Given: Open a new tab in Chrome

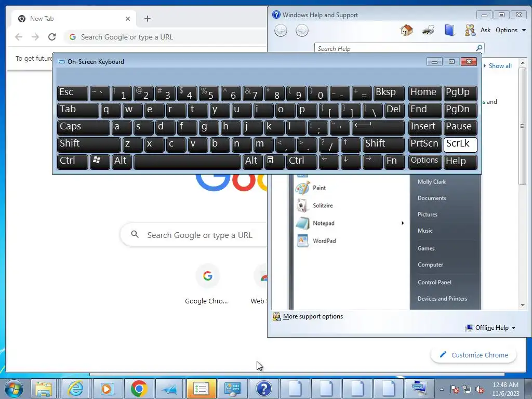Looking at the screenshot, I should [x=147, y=19].
